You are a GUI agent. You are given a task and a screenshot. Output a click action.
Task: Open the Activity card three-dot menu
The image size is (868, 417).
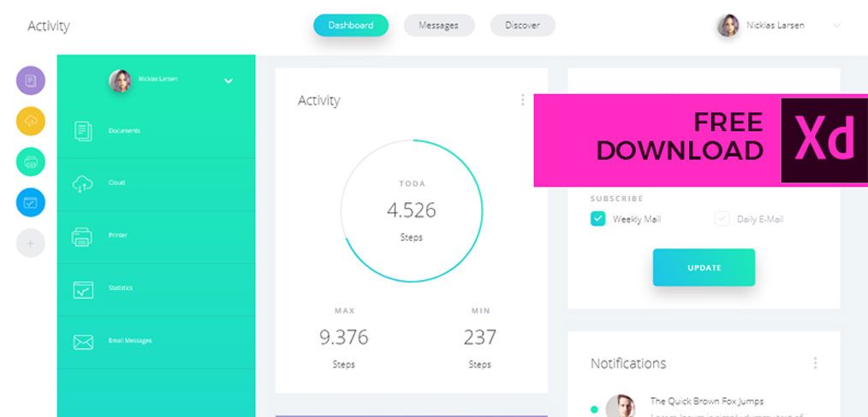click(522, 99)
